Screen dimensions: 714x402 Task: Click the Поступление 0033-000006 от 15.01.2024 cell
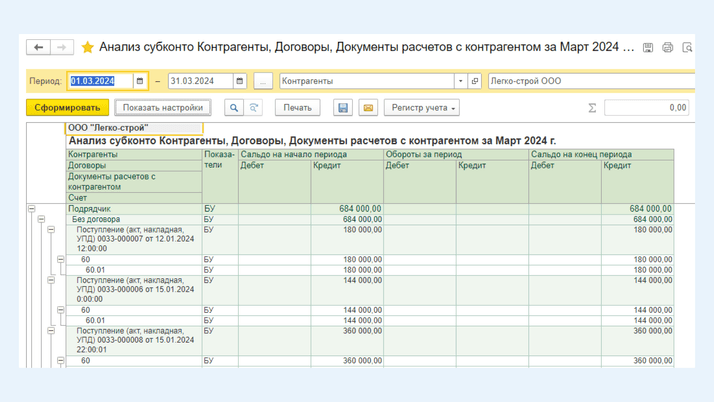tap(135, 290)
